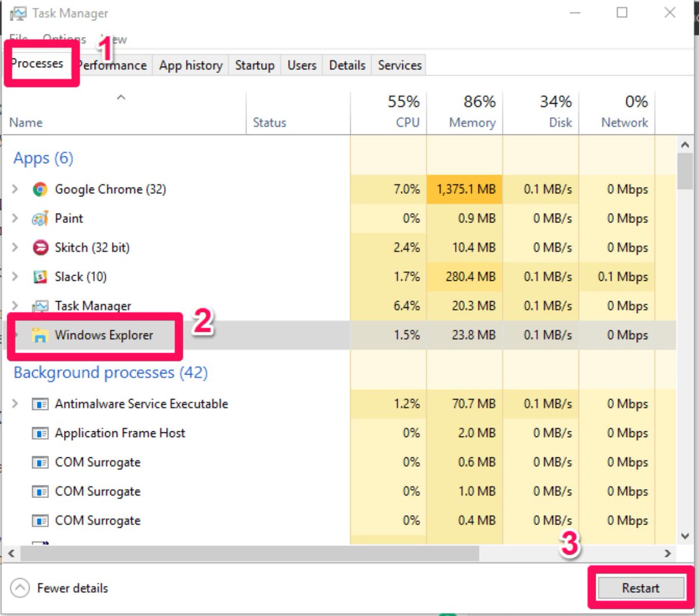This screenshot has width=699, height=616.
Task: Select the Google Chrome (32) row name
Action: (x=110, y=189)
